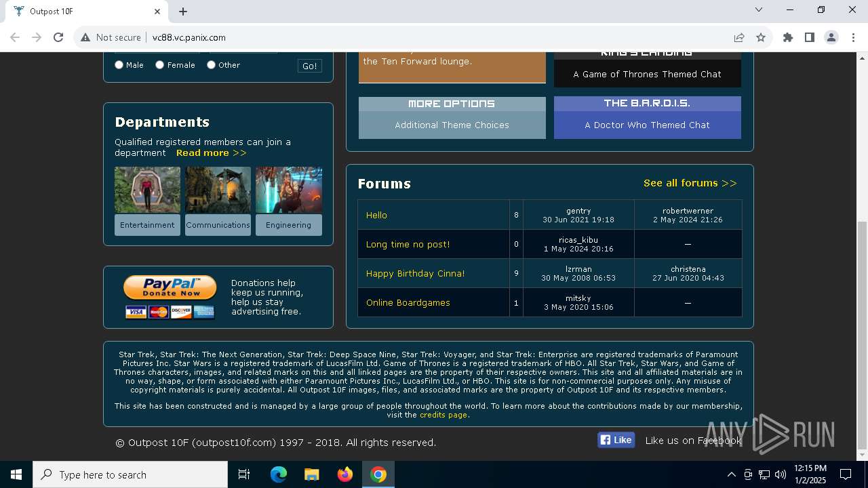868x488 pixels.
Task: Open The B.A.R.D.I.S. Doctor Who chat
Action: coord(647,118)
